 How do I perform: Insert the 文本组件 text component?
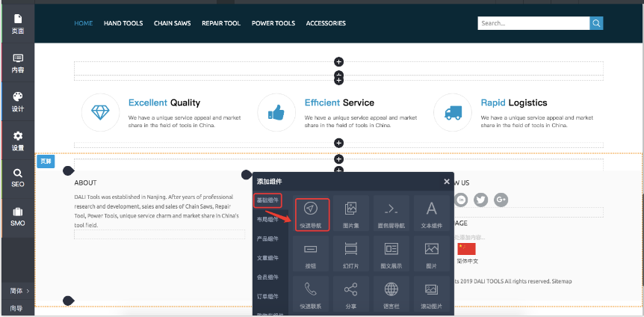click(x=431, y=214)
